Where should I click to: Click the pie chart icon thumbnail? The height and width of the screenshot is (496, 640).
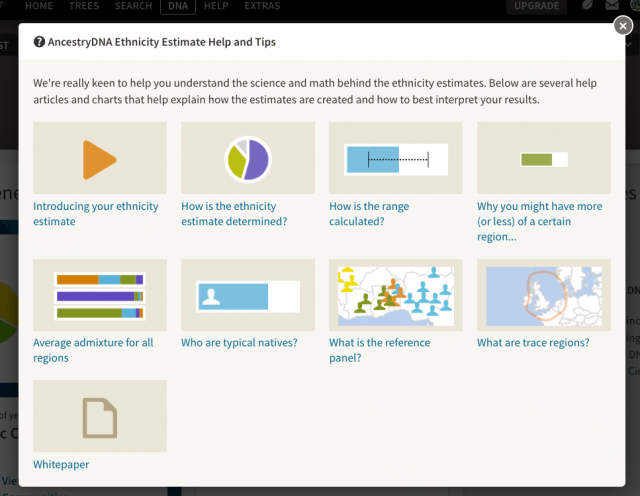click(247, 159)
